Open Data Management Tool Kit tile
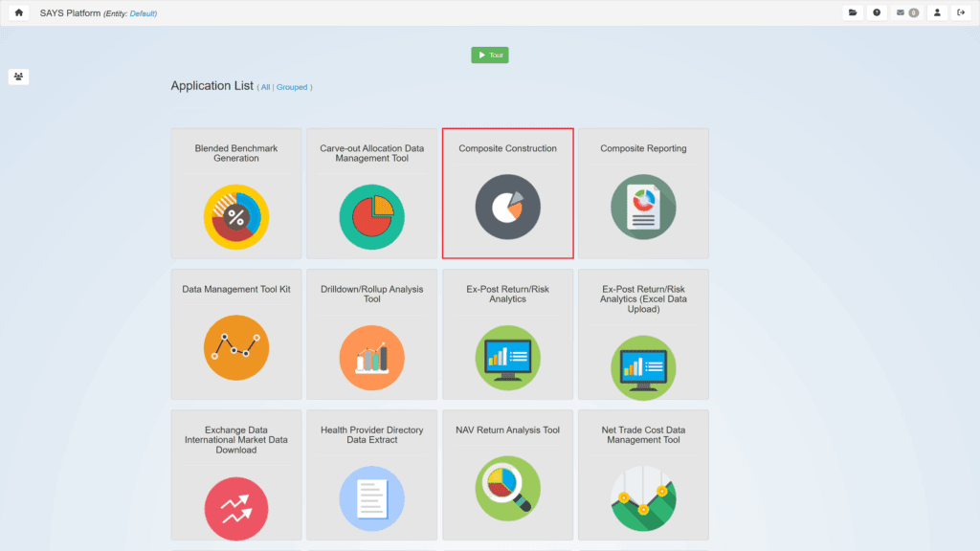The image size is (980, 551). (236, 334)
